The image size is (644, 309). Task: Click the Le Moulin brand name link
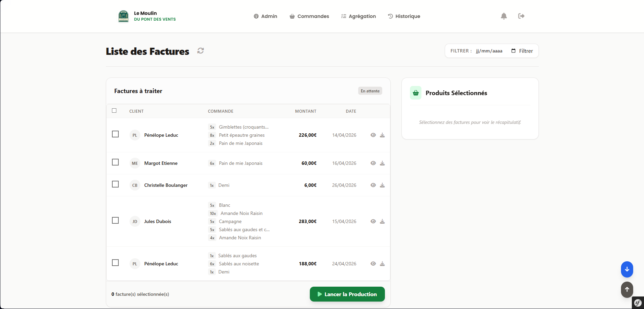click(x=155, y=16)
